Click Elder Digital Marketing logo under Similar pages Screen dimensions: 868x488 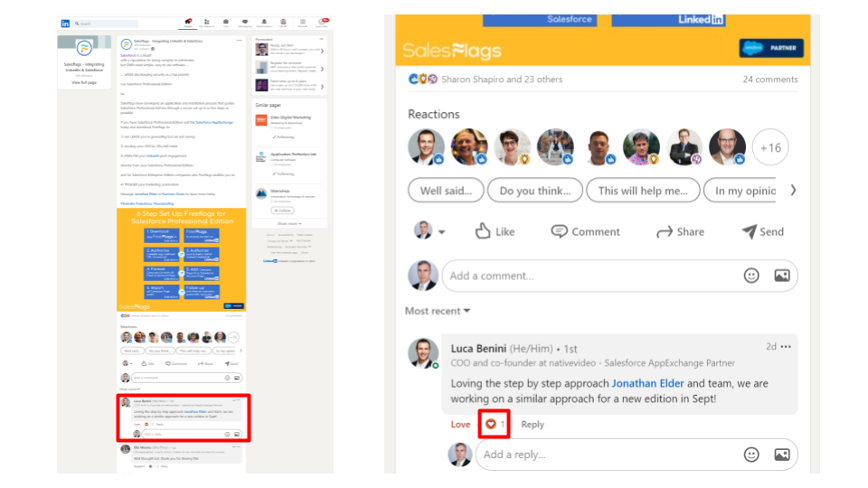(x=261, y=119)
